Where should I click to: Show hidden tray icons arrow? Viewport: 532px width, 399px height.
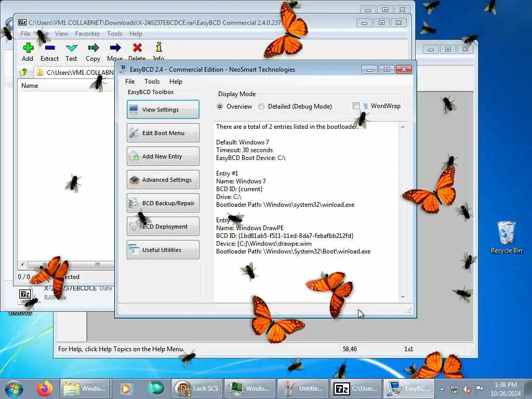click(x=442, y=389)
